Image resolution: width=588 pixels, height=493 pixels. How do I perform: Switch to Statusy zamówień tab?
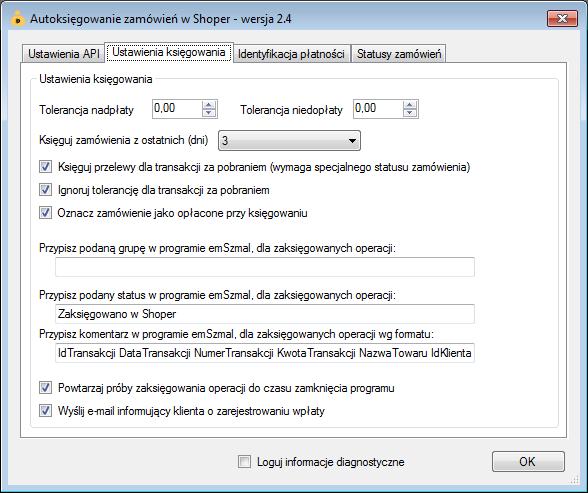click(399, 54)
